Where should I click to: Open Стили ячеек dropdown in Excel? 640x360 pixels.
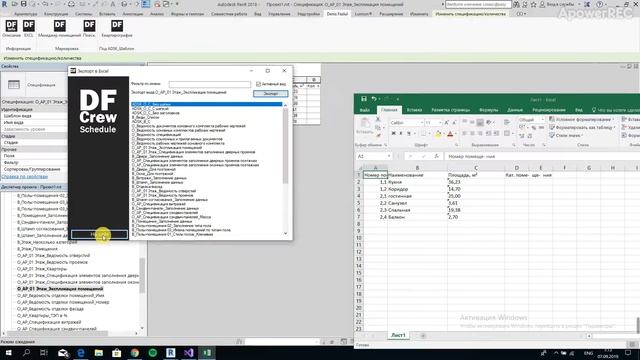566,135
